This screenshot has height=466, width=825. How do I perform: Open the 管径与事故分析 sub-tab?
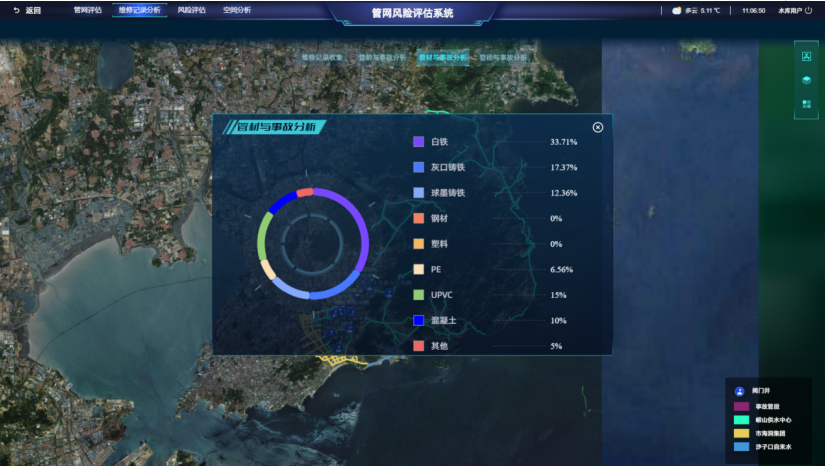(502, 57)
